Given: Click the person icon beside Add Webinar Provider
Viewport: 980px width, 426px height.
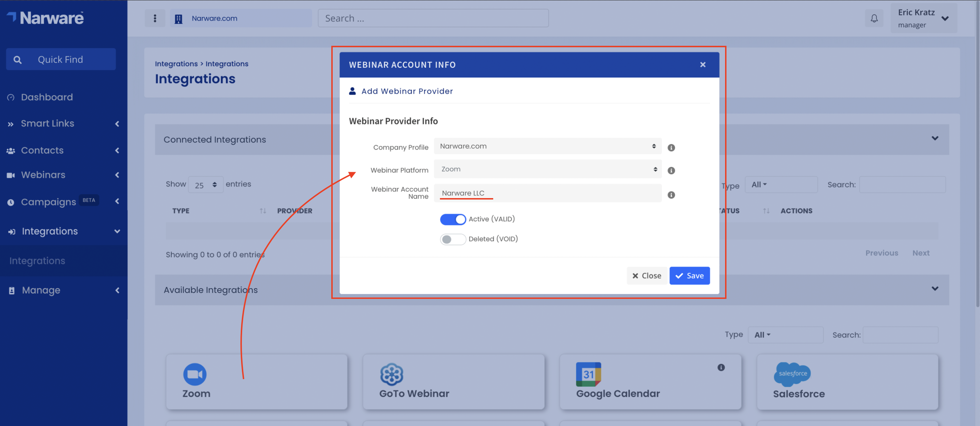Looking at the screenshot, I should 352,91.
